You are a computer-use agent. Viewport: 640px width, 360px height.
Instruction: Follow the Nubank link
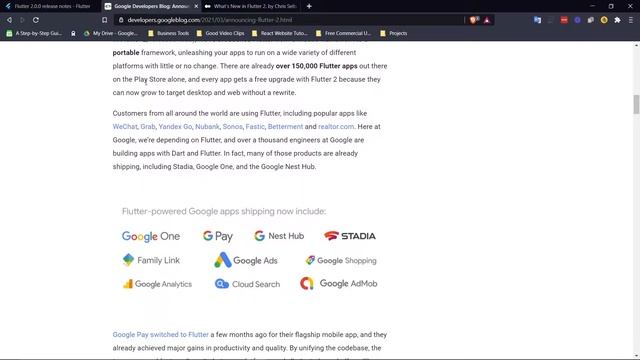[x=207, y=127]
